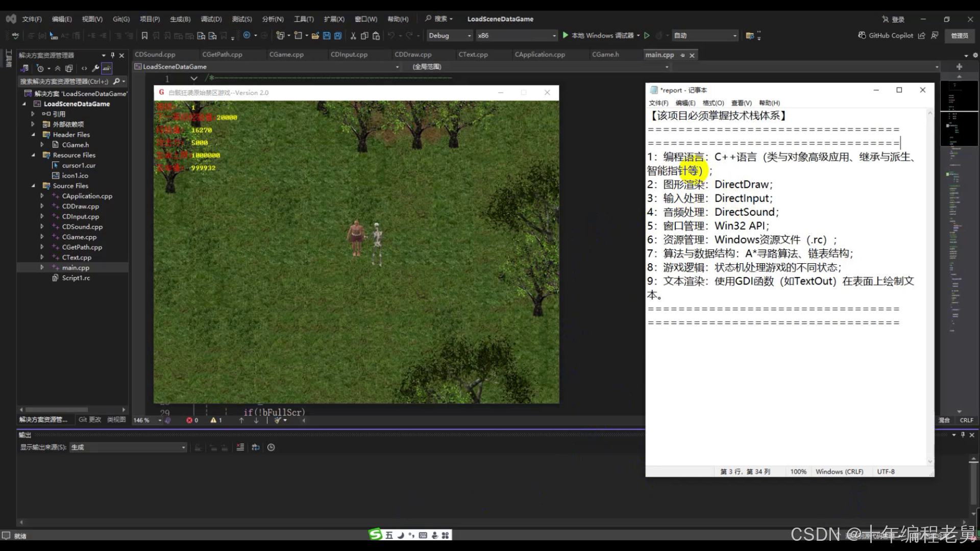Screen dimensions: 980x551
Task: Collapse the Source Files folder node
Action: [33, 186]
